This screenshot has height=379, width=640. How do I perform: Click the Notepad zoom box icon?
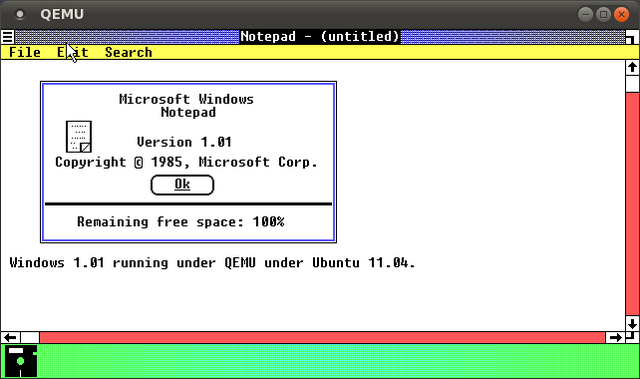(x=631, y=38)
